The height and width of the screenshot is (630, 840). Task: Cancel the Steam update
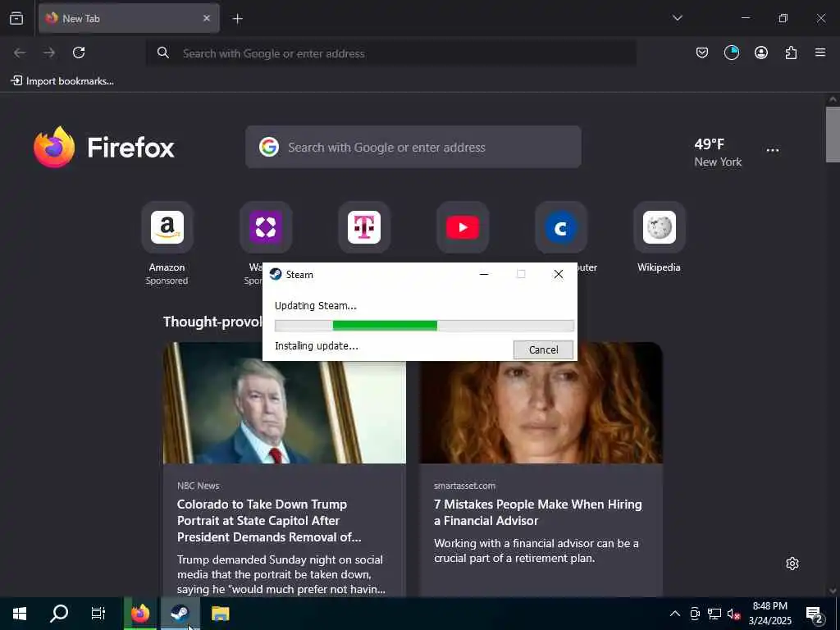pos(543,349)
